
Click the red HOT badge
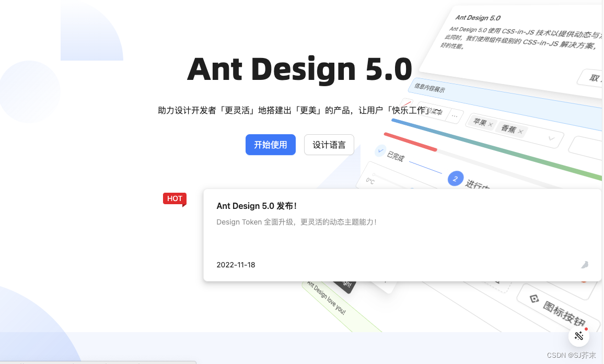(x=175, y=199)
